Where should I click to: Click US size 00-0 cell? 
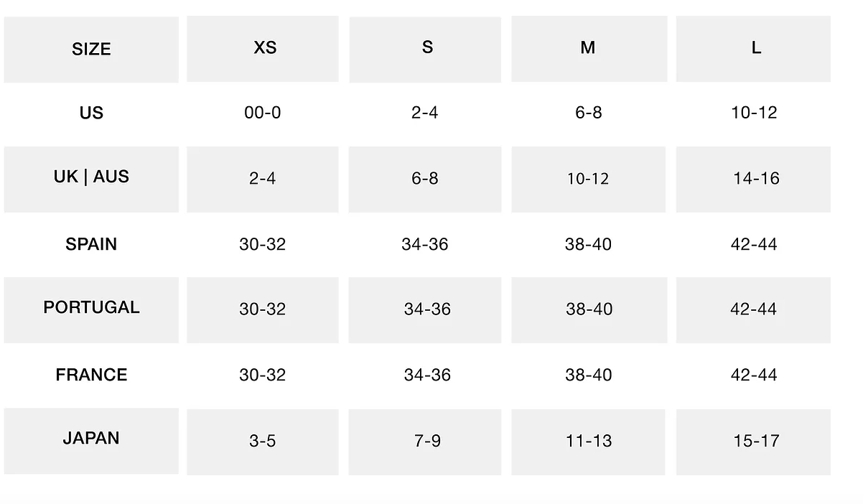[x=263, y=113]
